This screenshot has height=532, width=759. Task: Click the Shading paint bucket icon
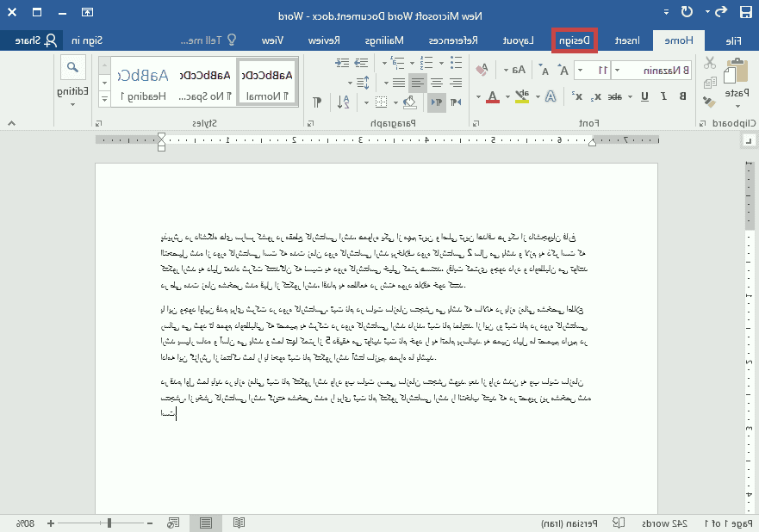tap(410, 102)
